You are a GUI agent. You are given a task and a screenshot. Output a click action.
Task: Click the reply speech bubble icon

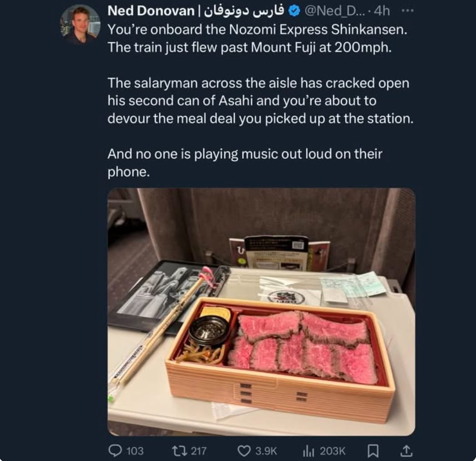pos(115,451)
